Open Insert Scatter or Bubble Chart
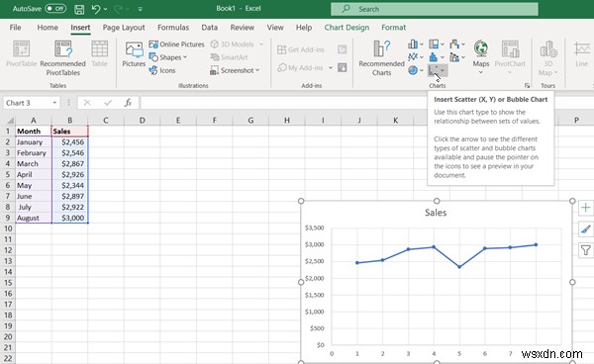This screenshot has width=594, height=364. pyautogui.click(x=438, y=70)
